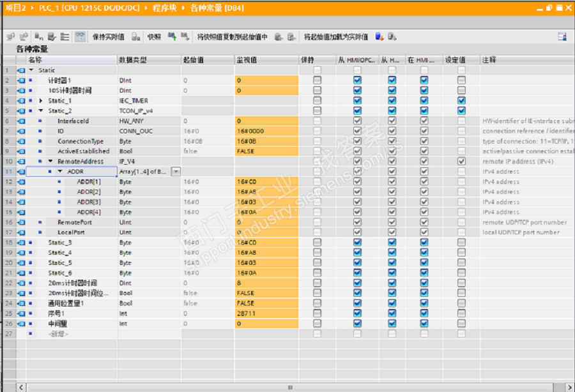Click the blue load start values icon

(379, 36)
